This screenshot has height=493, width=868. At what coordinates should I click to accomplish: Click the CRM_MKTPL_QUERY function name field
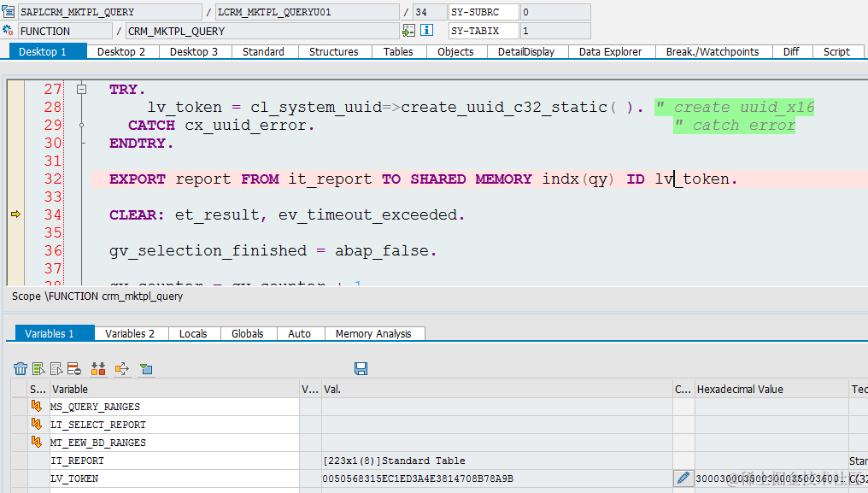pos(262,31)
